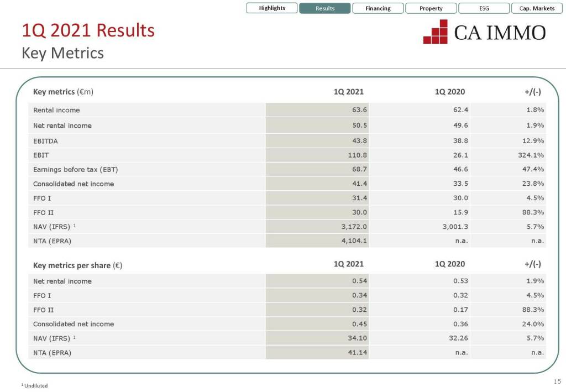Click the 324.1% EBIT change value

pos(527,155)
